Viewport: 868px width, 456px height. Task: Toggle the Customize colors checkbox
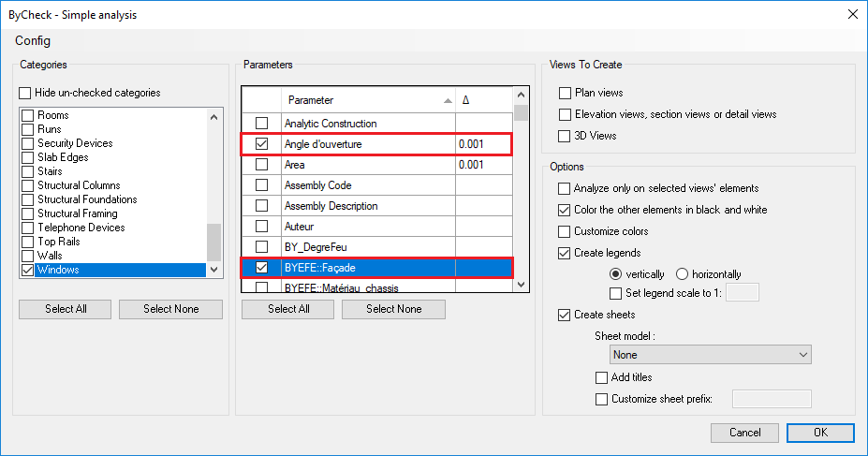(x=565, y=231)
